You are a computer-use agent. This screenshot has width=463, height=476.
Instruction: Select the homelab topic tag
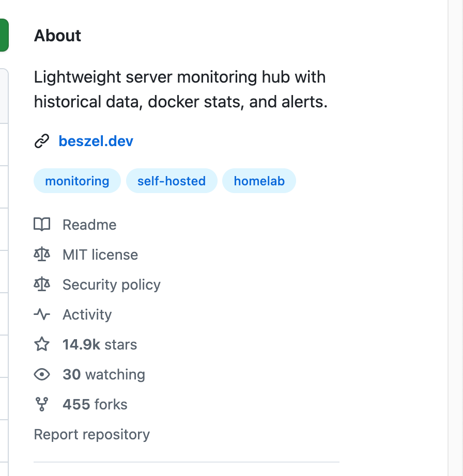click(x=259, y=181)
